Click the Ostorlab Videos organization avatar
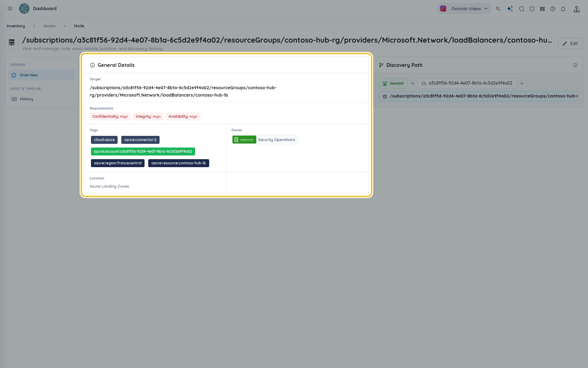The height and width of the screenshot is (368, 588). 443,9
